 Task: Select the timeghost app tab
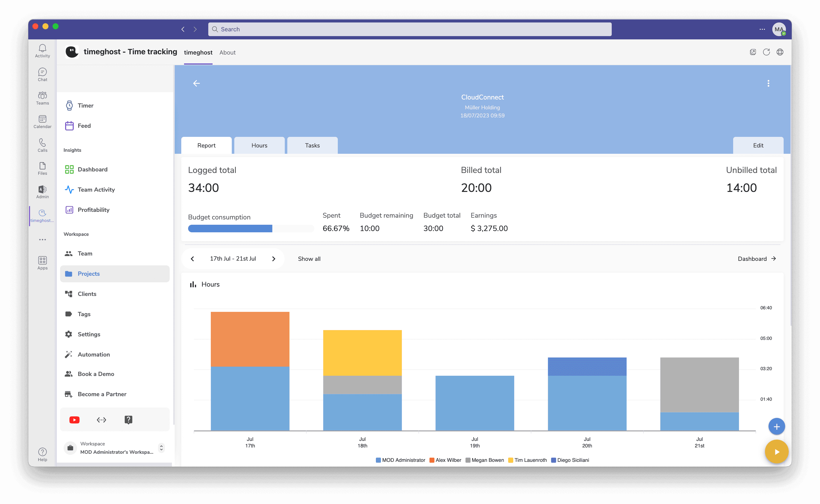coord(198,52)
